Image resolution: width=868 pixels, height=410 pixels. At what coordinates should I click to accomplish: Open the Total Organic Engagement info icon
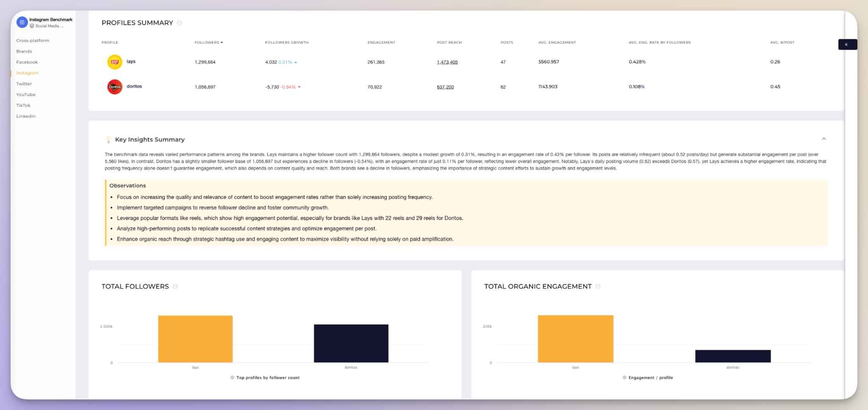(x=598, y=286)
